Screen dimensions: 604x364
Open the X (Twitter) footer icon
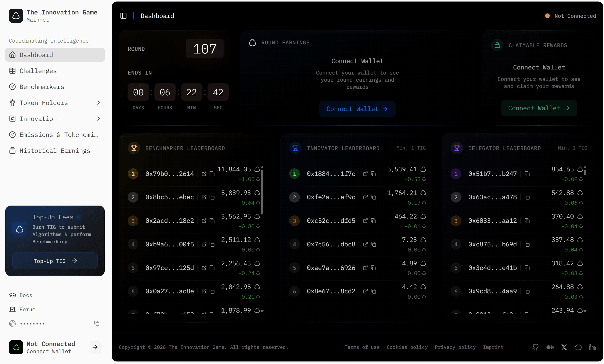[564, 347]
